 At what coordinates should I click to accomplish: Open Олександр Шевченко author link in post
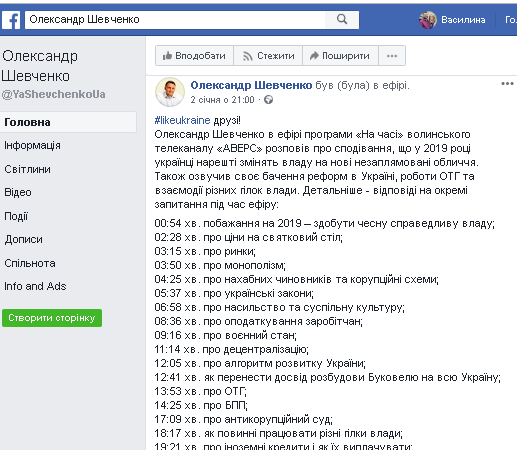pyautogui.click(x=251, y=85)
